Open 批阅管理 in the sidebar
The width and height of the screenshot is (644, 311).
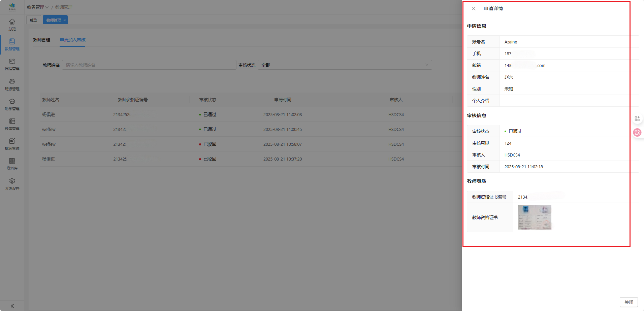click(x=12, y=144)
